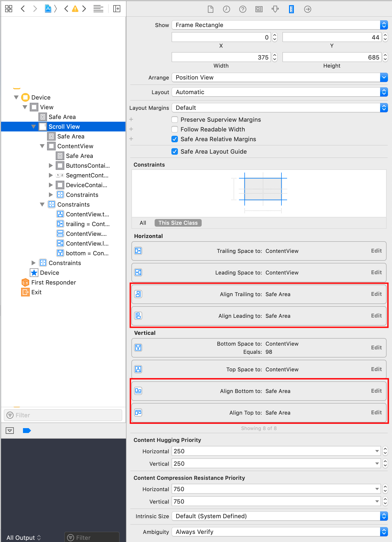
Task: Click the storyboard file icon in jump bar
Action: click(48, 9)
